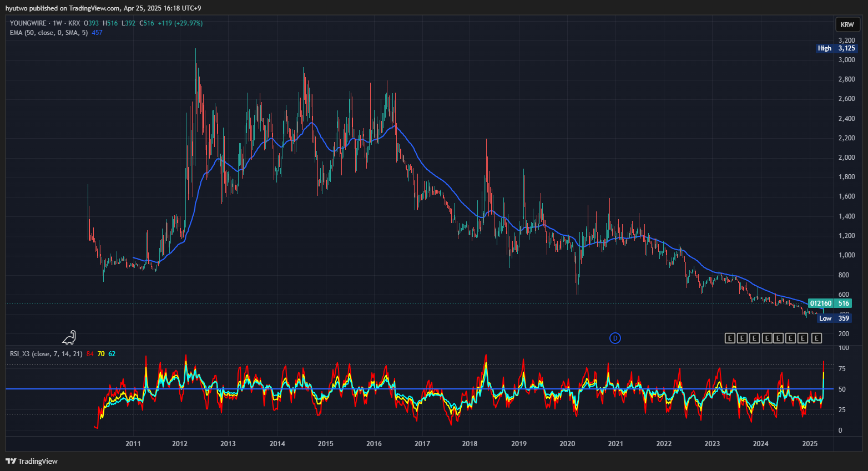The width and height of the screenshot is (868, 471).
Task: Click the open value O393
Action: 91,23
